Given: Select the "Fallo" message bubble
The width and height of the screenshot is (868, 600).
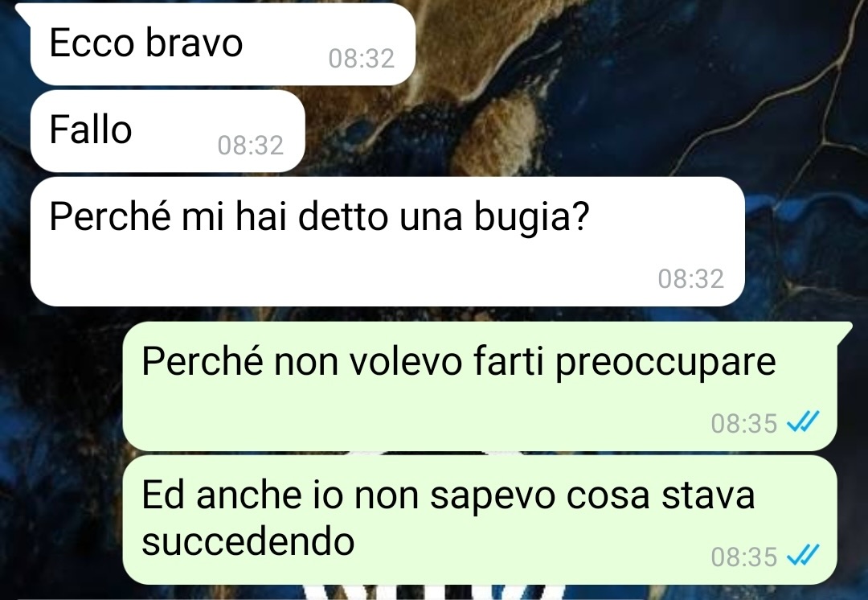Looking at the screenshot, I should click(168, 131).
